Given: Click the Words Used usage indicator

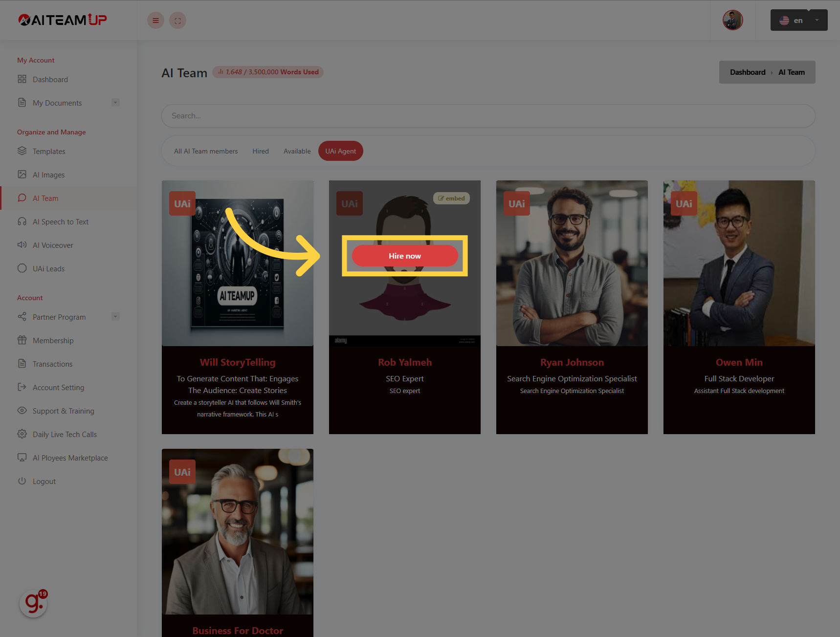Looking at the screenshot, I should (268, 71).
